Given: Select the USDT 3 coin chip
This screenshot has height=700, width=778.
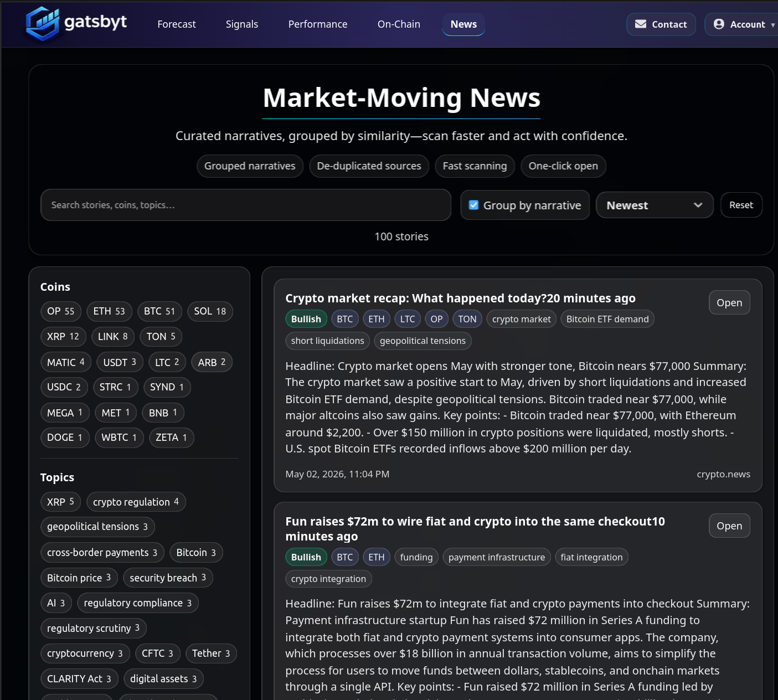Looking at the screenshot, I should (120, 362).
